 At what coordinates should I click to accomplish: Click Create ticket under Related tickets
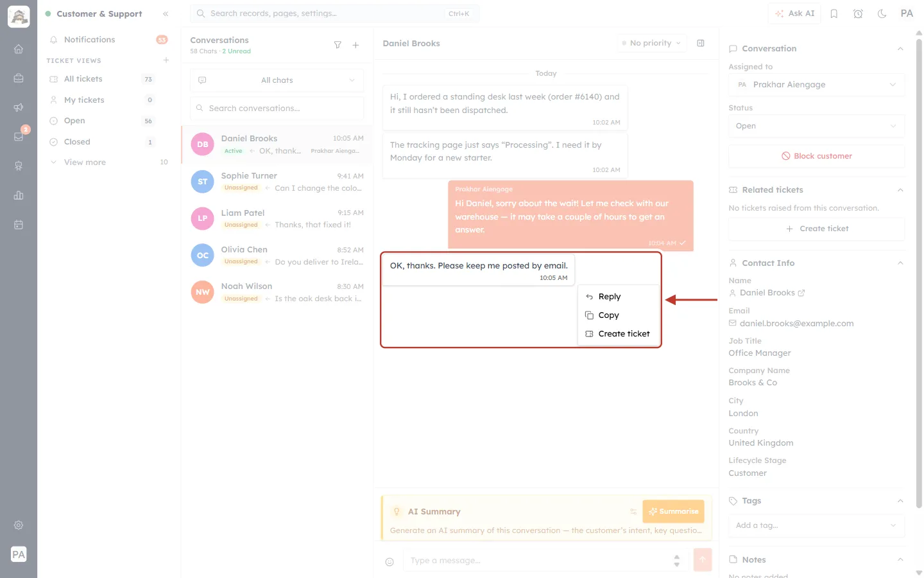816,229
